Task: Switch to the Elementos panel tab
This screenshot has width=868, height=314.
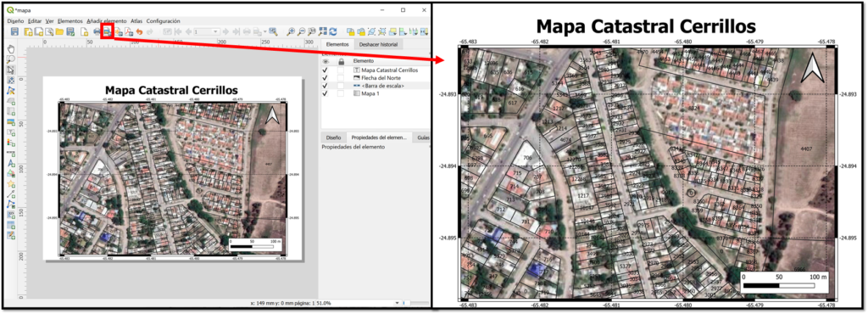Action: [337, 44]
